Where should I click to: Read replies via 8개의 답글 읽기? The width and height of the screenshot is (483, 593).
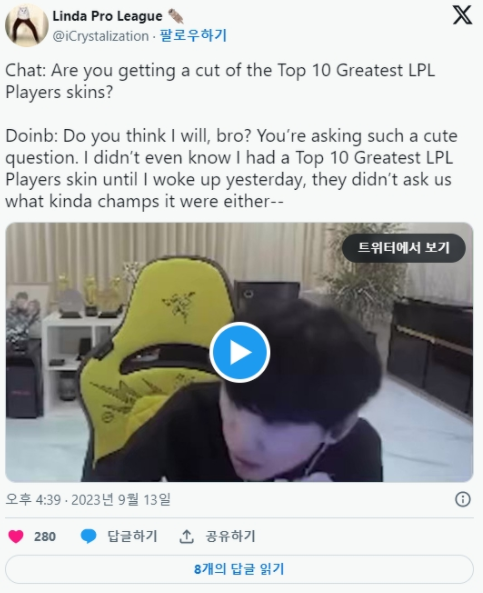point(239,569)
